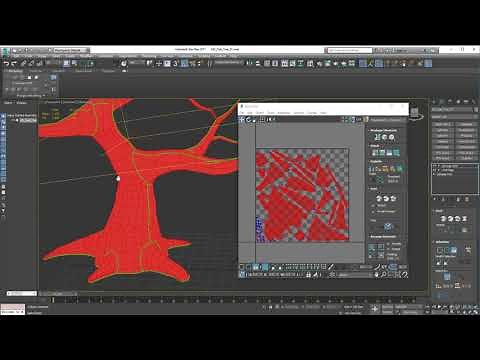Enable Polygon sub-object in Selection rollout
This screenshot has width=480, height=360.
pyautogui.click(x=454, y=250)
